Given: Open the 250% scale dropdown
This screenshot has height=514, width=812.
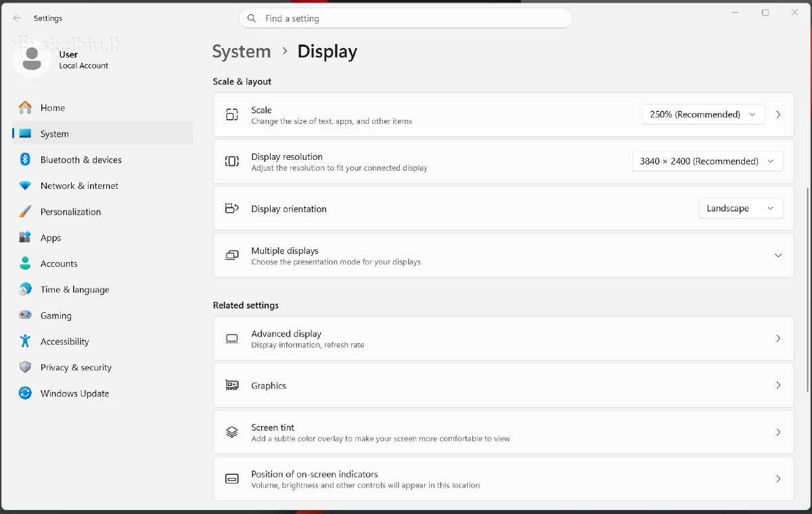Looking at the screenshot, I should [x=704, y=114].
